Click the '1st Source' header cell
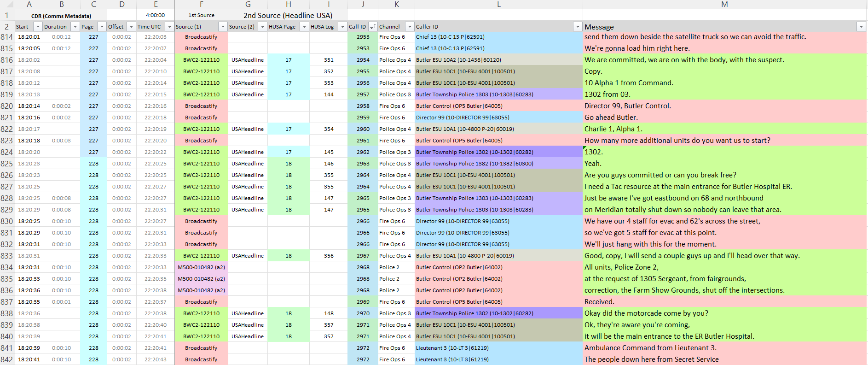The width and height of the screenshot is (868, 365). pyautogui.click(x=202, y=15)
